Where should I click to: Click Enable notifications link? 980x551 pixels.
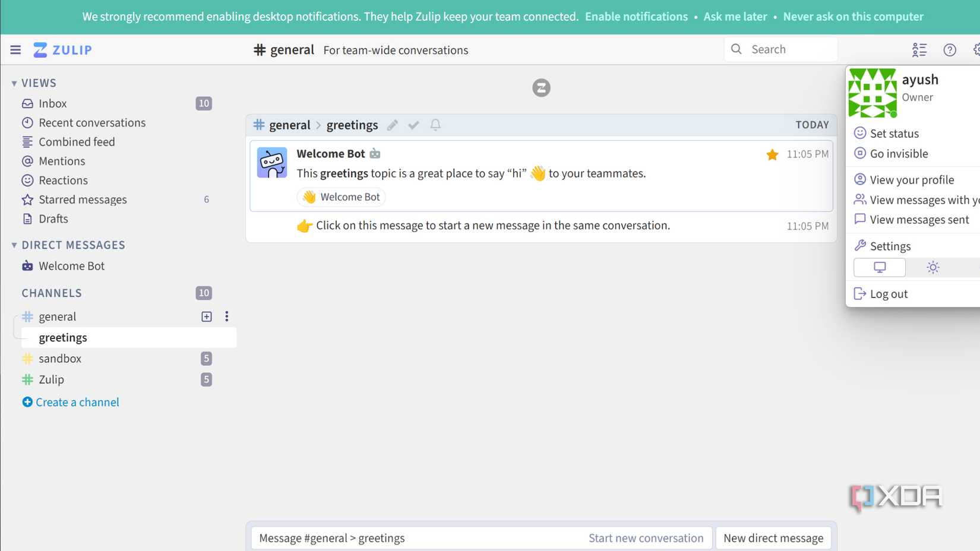click(x=636, y=17)
